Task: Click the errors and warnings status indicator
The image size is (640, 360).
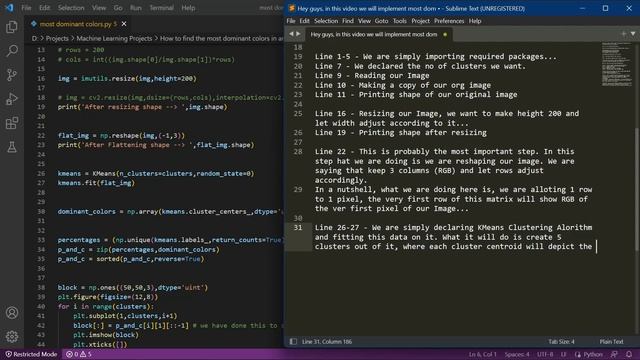Action: tap(79, 354)
